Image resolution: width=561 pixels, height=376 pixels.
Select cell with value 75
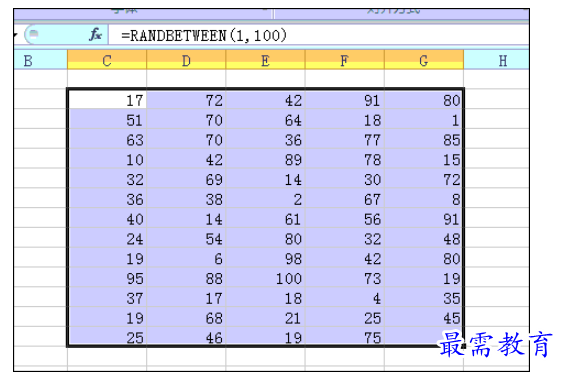tap(345, 336)
